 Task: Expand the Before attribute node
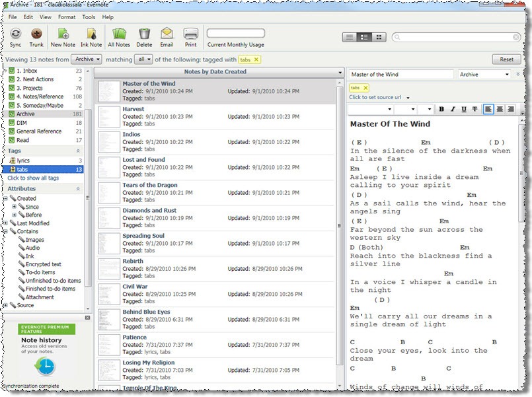[x=14, y=215]
